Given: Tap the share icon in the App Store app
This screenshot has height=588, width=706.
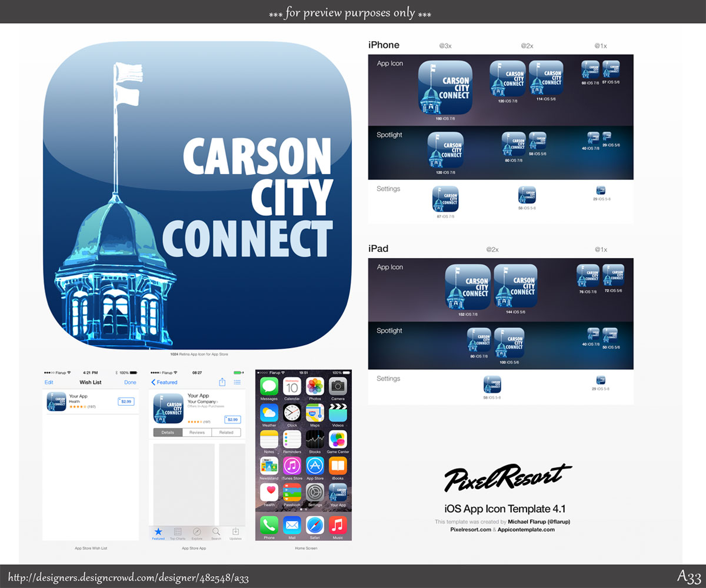Looking at the screenshot, I should click(x=222, y=382).
